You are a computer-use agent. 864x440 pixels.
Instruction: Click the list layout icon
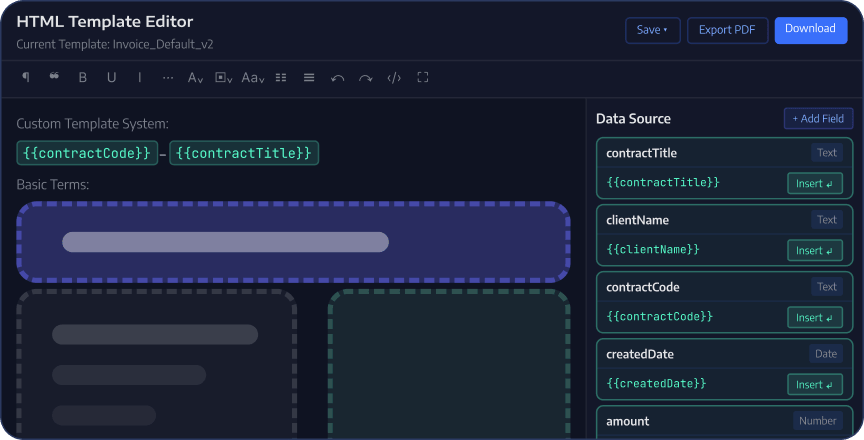click(281, 78)
